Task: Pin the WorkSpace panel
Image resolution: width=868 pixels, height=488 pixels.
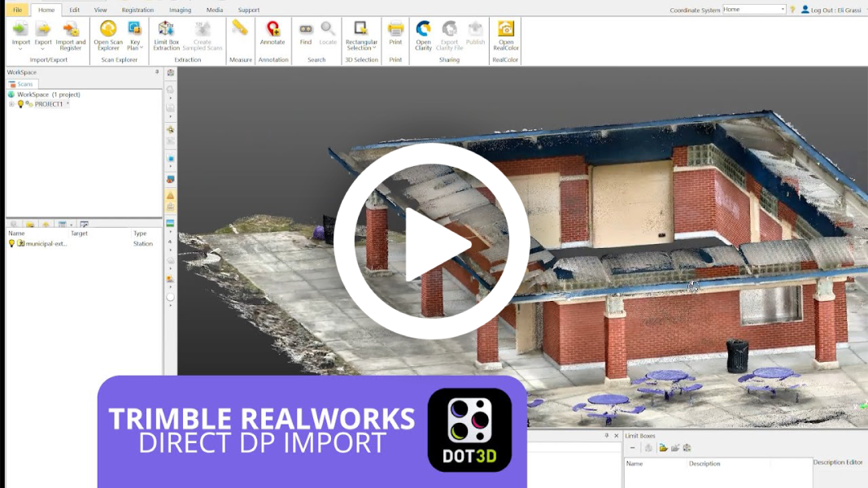Action: pos(156,72)
